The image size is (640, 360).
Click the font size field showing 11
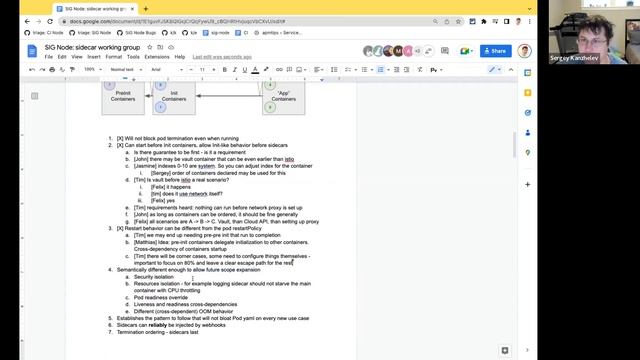coord(202,70)
